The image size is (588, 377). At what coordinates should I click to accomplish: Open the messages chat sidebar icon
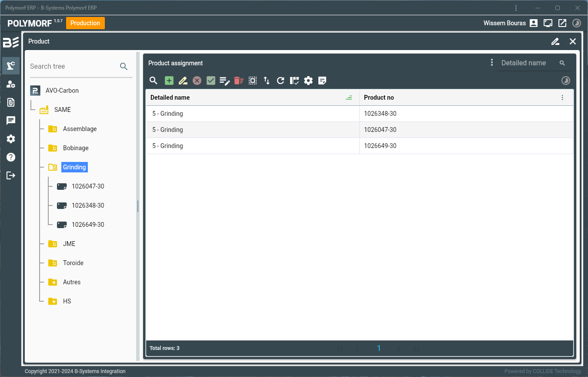click(11, 121)
